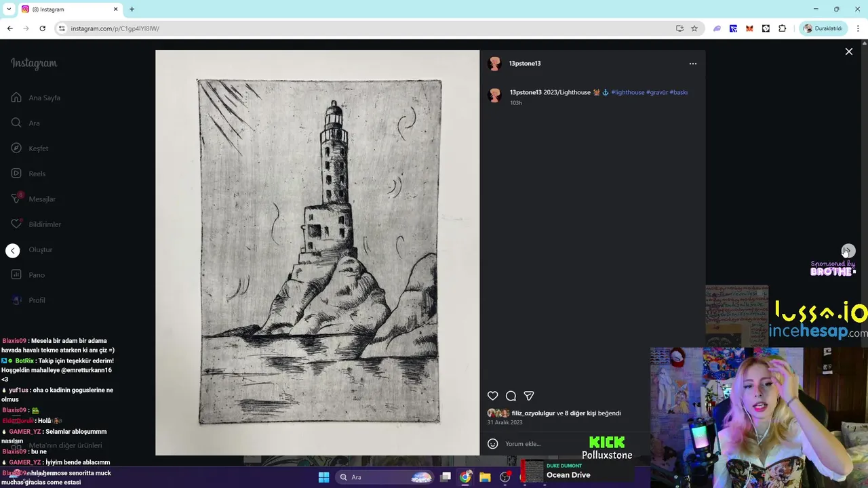Viewport: 868px width, 488px height.
Task: Click the 13pstone13 avatar in post header
Action: [494, 64]
